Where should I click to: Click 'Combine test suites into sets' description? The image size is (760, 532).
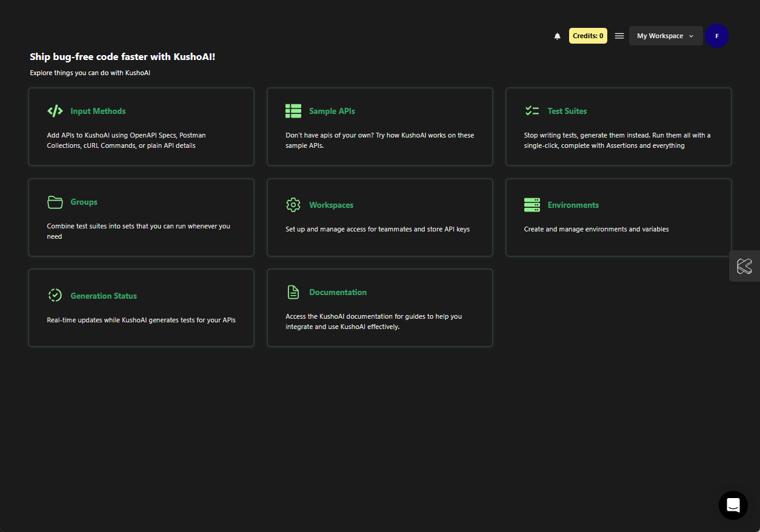click(139, 231)
